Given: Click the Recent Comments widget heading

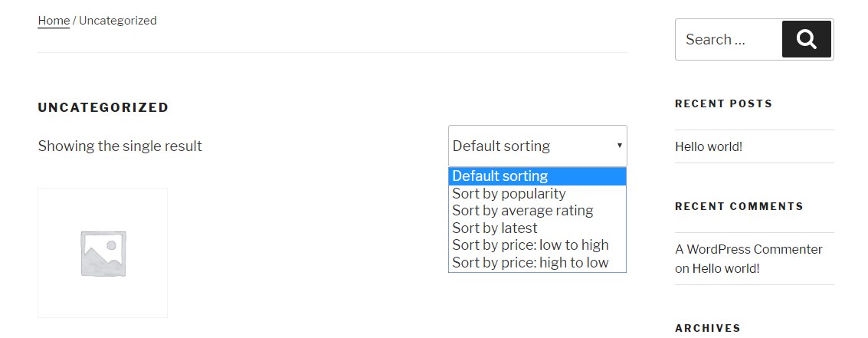Looking at the screenshot, I should pos(739,206).
